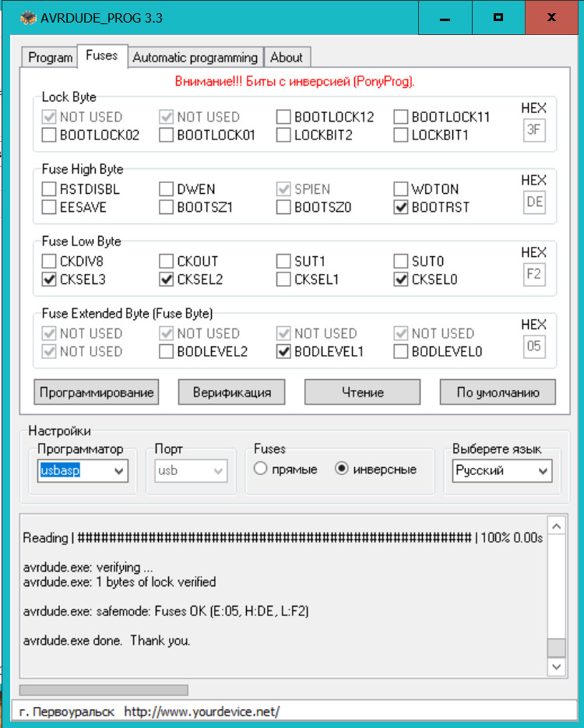This screenshot has height=728, width=584.
Task: Enable the CKDIV8 fuse checkbox
Action: click(49, 262)
